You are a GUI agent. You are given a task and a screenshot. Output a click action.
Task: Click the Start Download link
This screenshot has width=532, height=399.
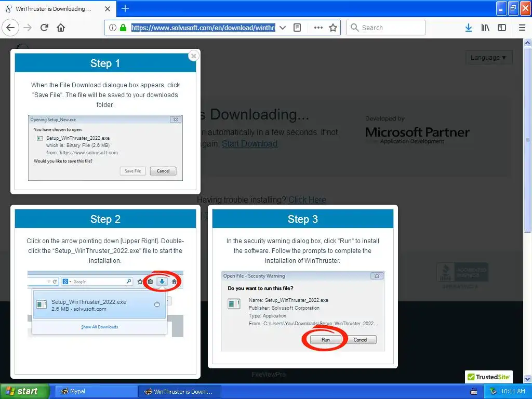[x=250, y=144]
